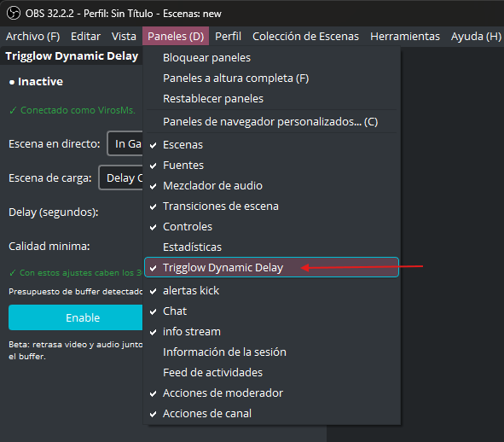The height and width of the screenshot is (442, 504).
Task: Open the Vista menu
Action: (x=124, y=37)
